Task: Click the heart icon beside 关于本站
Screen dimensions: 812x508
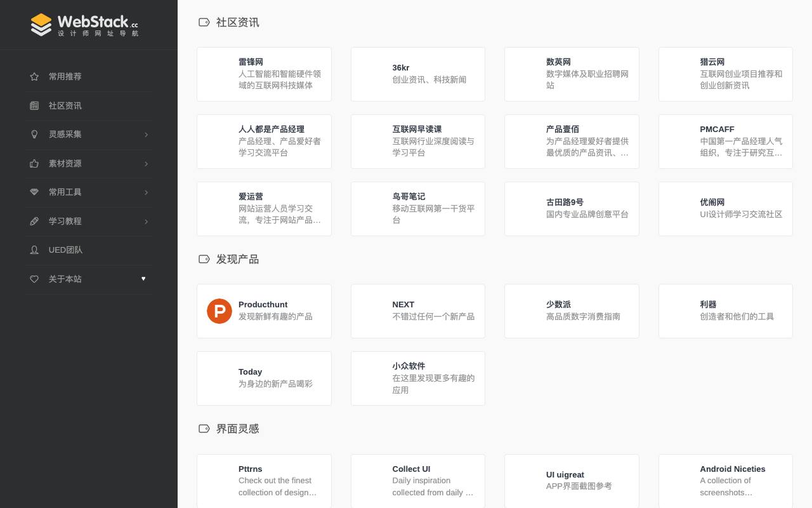Action: (x=34, y=279)
